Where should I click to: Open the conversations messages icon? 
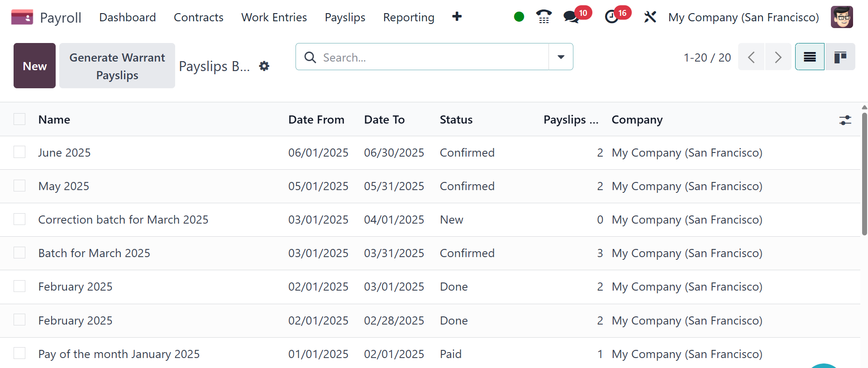tap(571, 17)
